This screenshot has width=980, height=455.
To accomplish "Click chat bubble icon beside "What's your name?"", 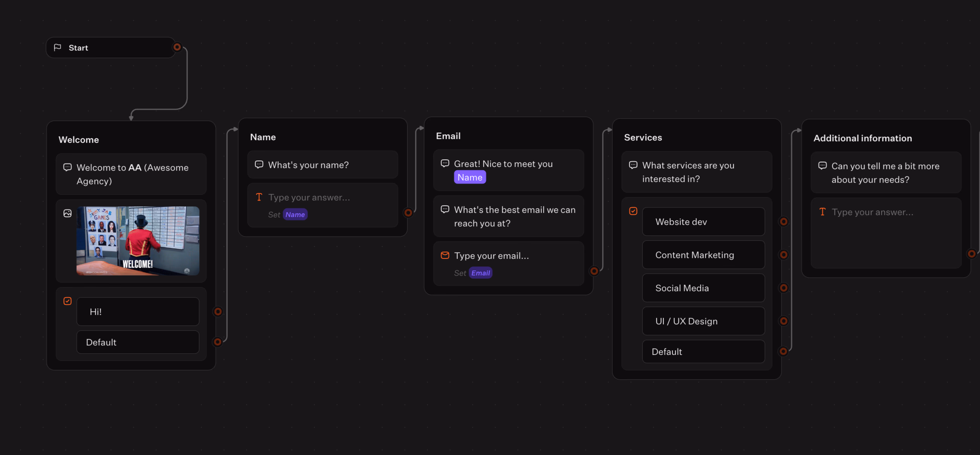I will pyautogui.click(x=259, y=164).
